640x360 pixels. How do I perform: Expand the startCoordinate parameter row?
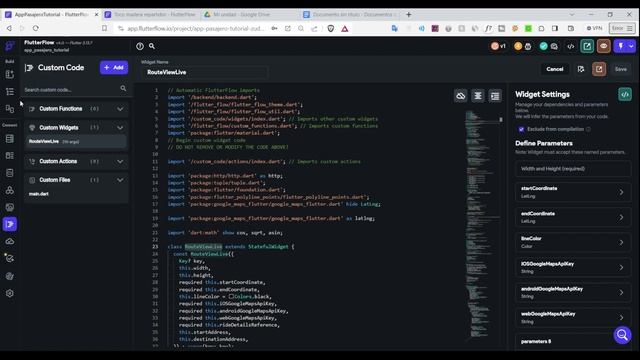(573, 192)
